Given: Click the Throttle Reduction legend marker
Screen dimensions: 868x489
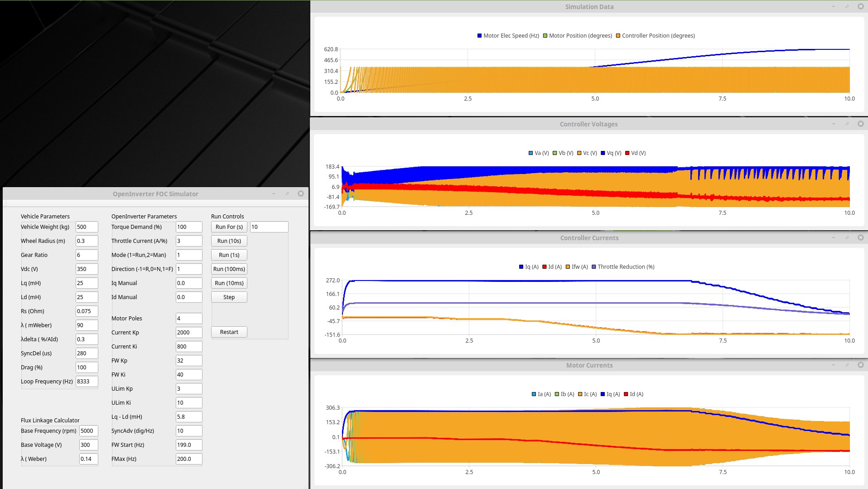Looking at the screenshot, I should point(593,267).
